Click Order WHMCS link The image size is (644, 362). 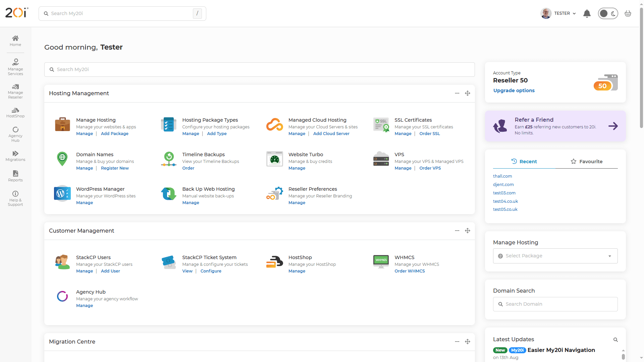click(410, 271)
